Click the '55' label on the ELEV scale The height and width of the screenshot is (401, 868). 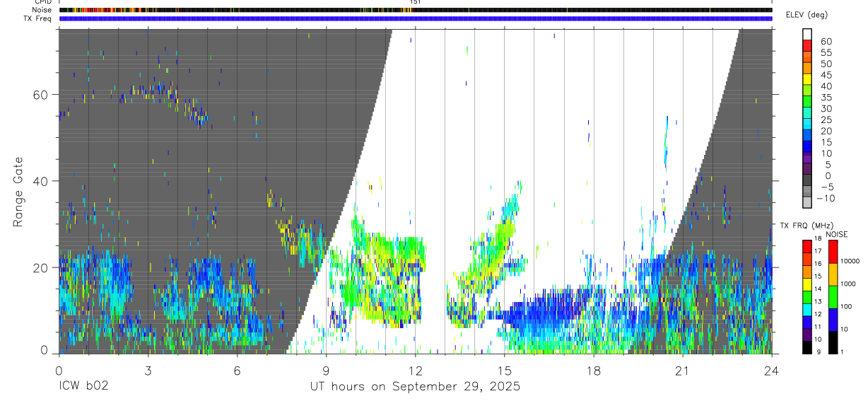tap(826, 53)
